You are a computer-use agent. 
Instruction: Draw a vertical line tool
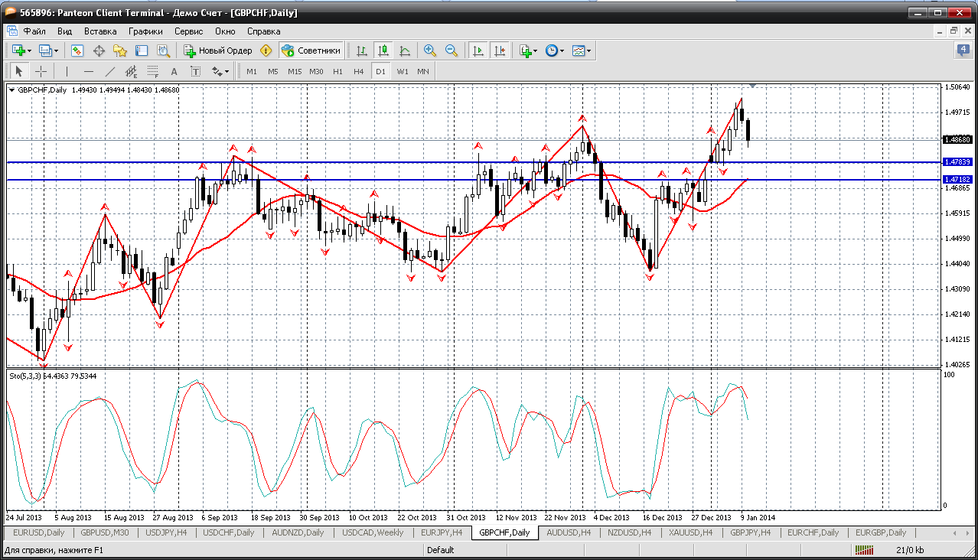pos(67,71)
